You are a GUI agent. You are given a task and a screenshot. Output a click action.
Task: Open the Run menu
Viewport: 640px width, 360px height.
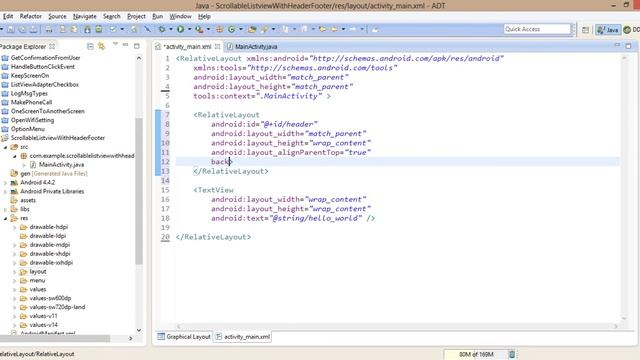158,16
